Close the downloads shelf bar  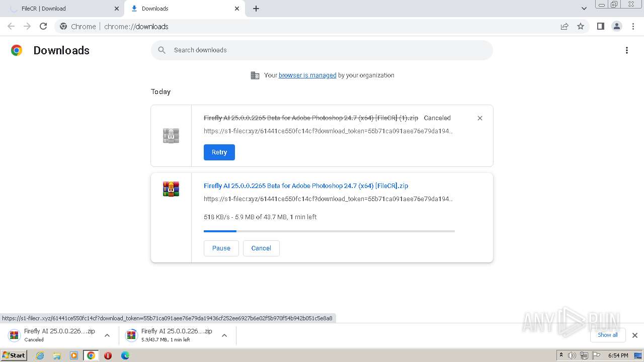[634, 335]
